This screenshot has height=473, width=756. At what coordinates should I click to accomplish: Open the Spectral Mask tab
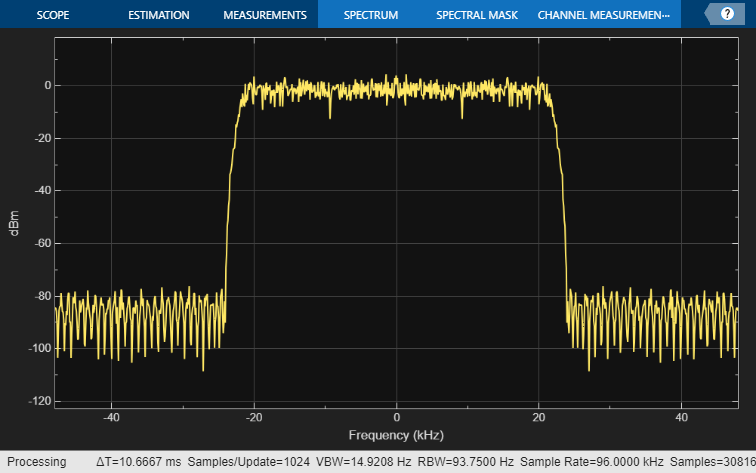[x=475, y=16]
